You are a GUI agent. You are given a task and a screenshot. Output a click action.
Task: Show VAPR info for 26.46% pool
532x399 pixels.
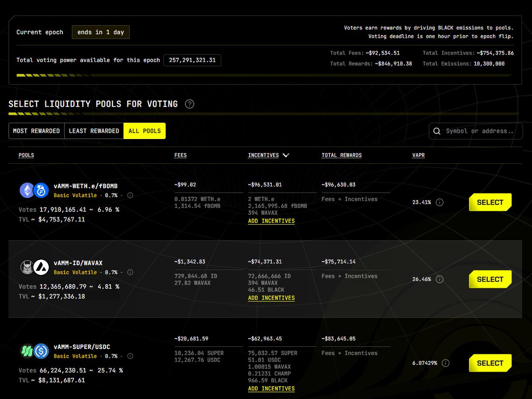(x=439, y=279)
